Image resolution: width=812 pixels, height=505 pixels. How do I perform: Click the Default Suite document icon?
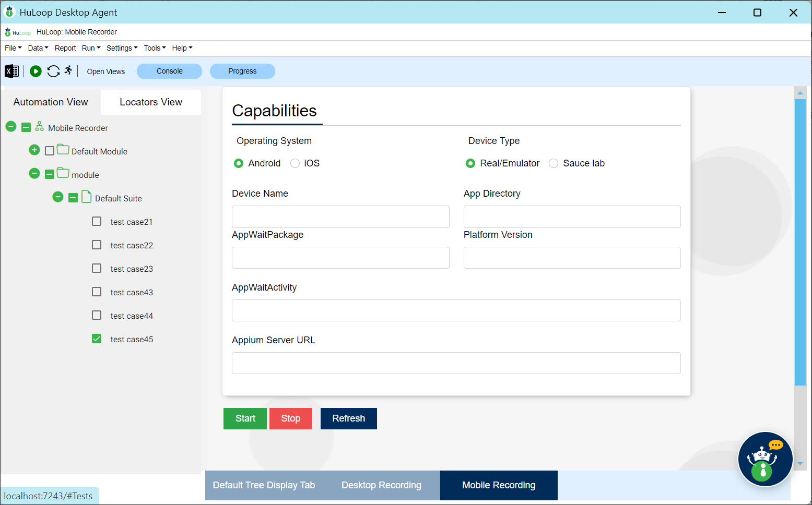pyautogui.click(x=87, y=197)
